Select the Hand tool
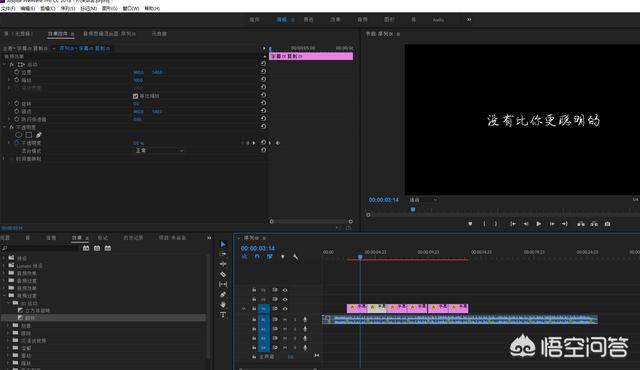The image size is (640, 370). click(223, 304)
